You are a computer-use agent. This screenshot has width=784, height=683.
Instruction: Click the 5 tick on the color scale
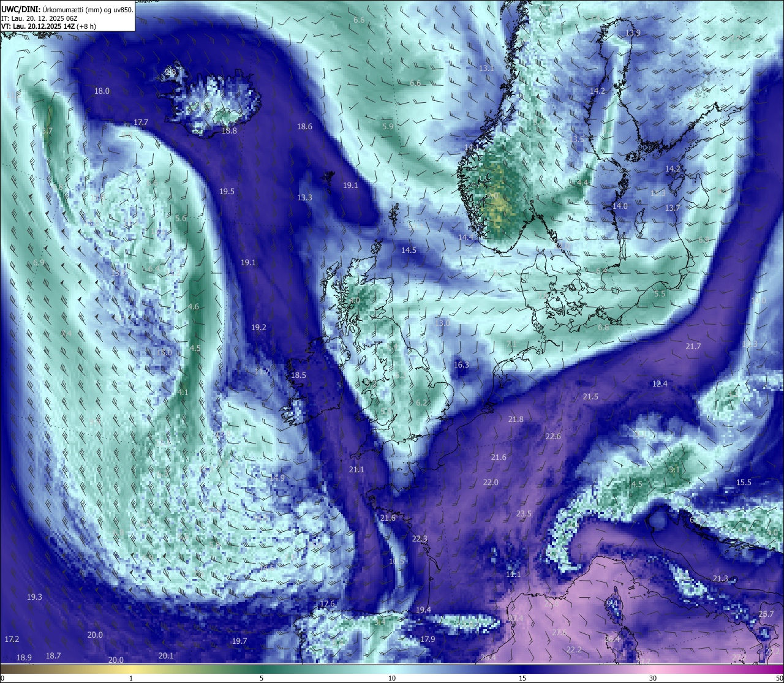pos(262,678)
